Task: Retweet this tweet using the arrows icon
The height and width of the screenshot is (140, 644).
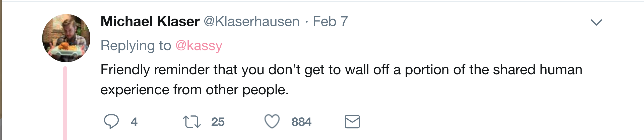Action: (x=191, y=122)
